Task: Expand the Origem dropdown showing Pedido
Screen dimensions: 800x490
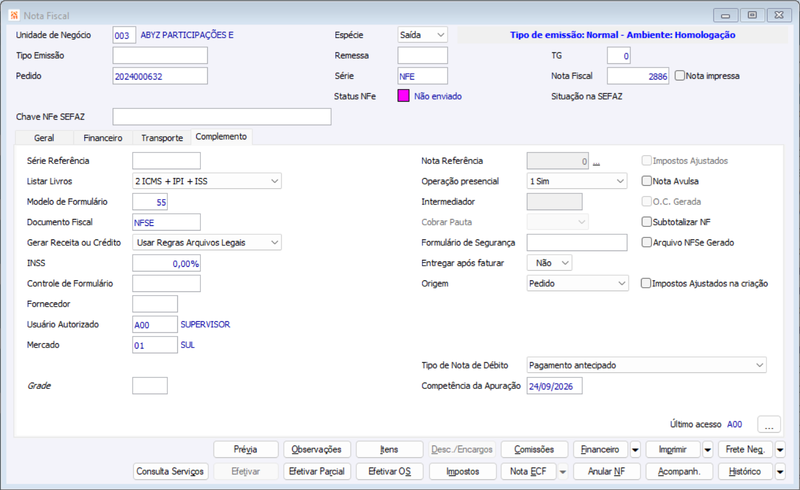Action: [x=577, y=283]
